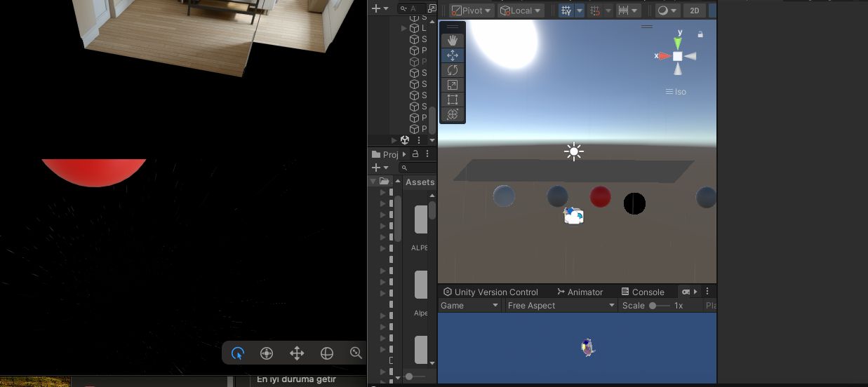Click the asset list scroll-down arrow

[432, 363]
